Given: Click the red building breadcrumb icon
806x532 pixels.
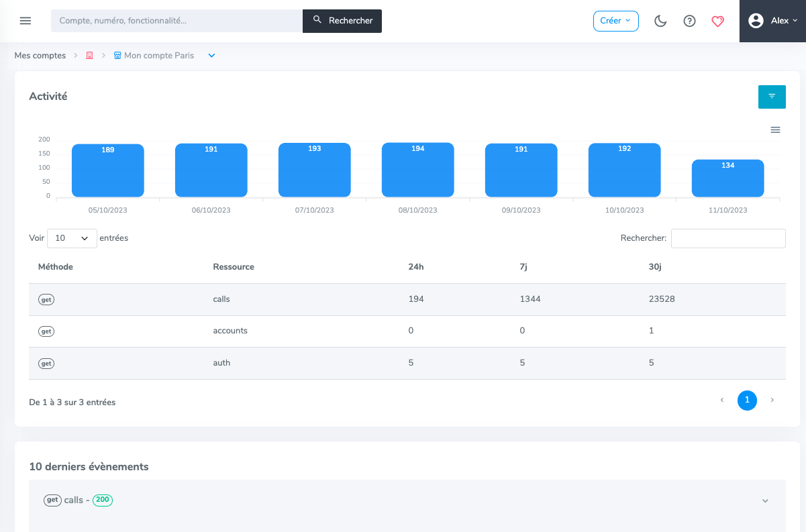Looking at the screenshot, I should (x=89, y=56).
